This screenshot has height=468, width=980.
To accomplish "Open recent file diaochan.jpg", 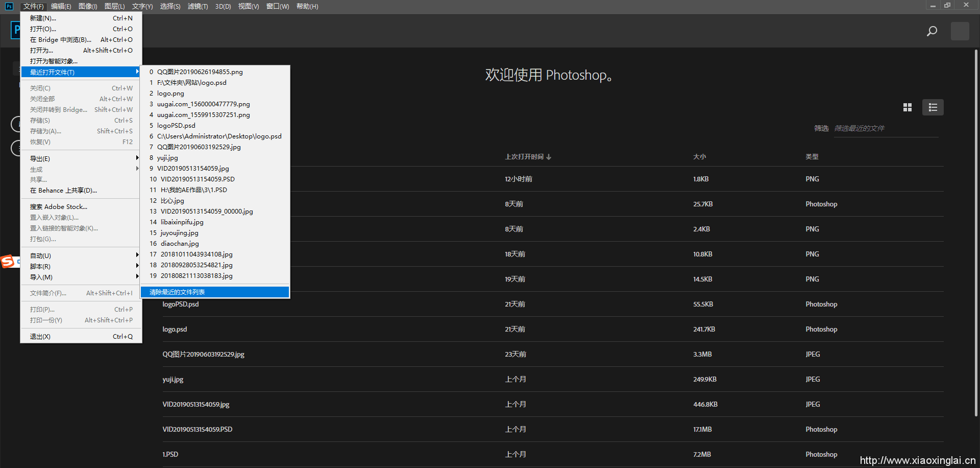I will pyautogui.click(x=215, y=244).
